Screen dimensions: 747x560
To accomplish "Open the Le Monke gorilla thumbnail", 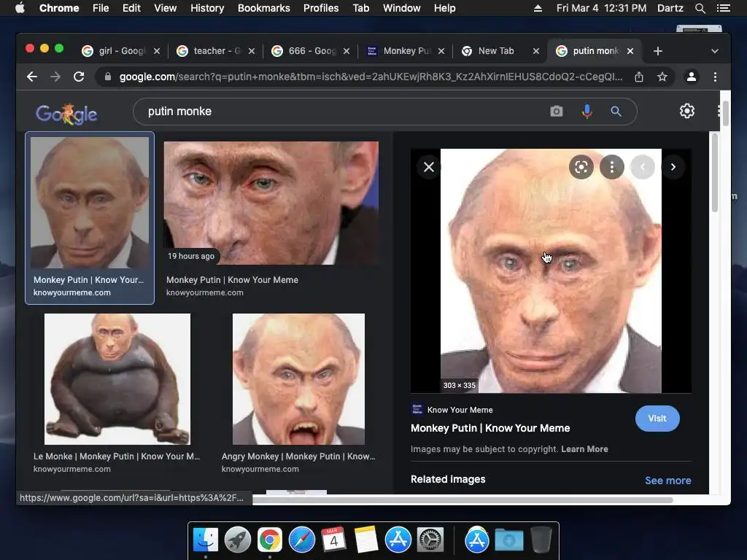I will click(117, 379).
